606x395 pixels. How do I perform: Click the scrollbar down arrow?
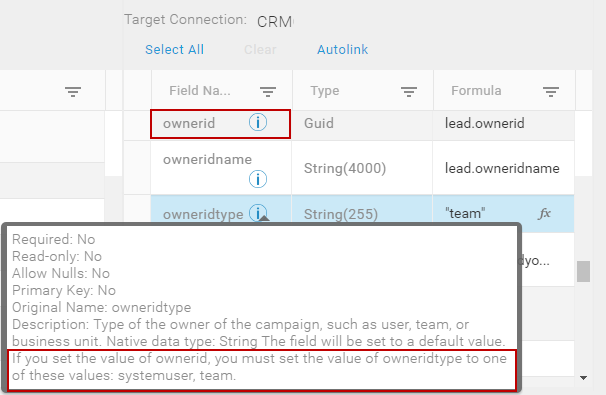click(583, 378)
